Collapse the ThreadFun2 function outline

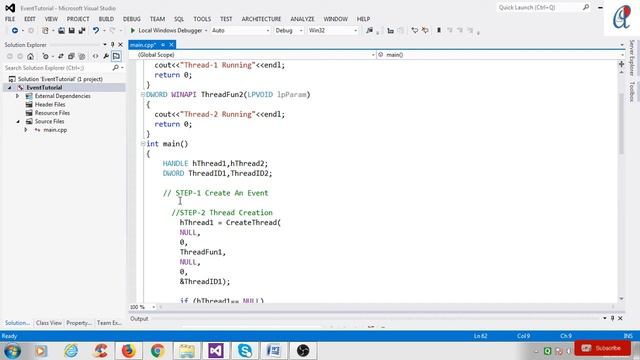[143, 95]
